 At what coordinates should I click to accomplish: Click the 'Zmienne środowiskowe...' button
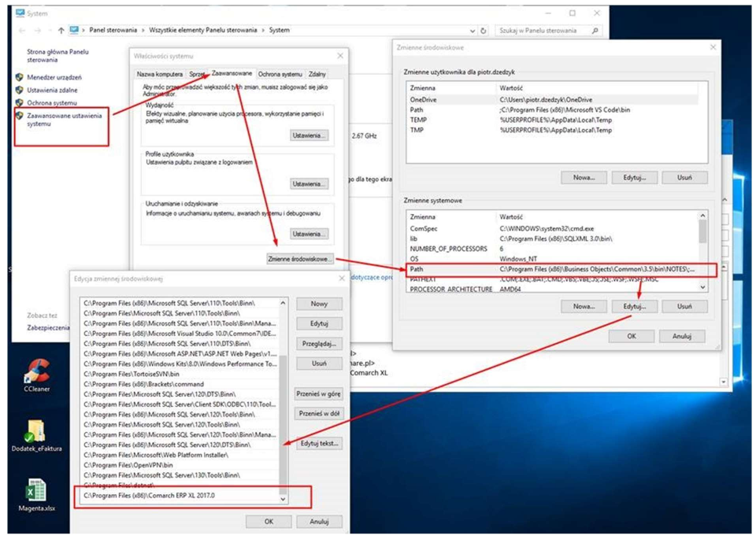coord(300,259)
